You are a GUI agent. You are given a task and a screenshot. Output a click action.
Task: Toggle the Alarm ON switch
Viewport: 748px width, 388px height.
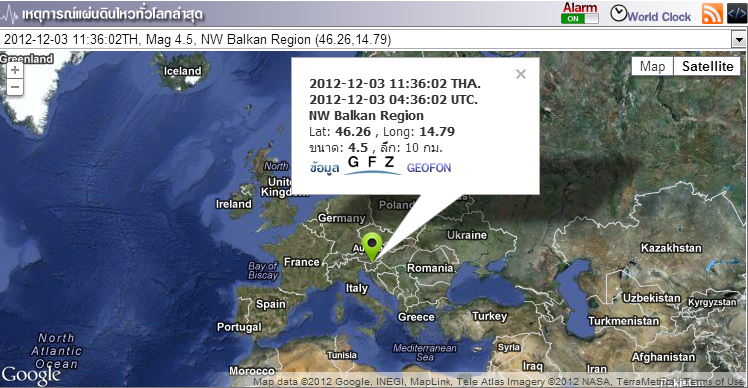pos(580,19)
